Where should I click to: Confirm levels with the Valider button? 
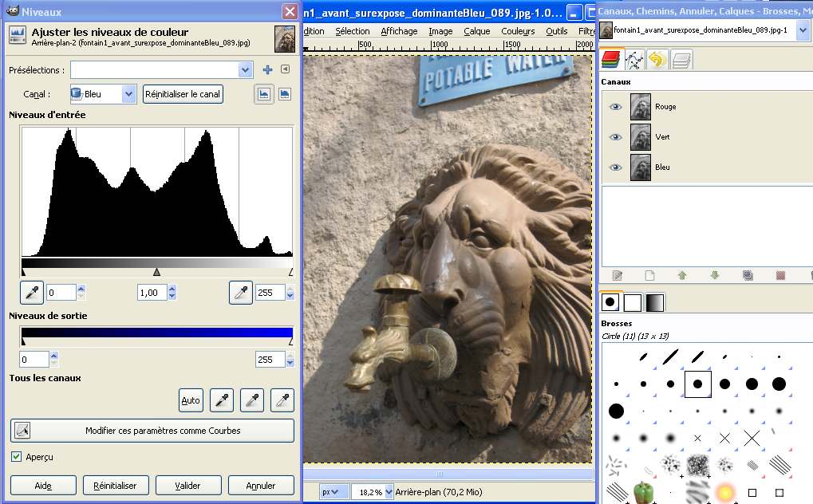[x=187, y=486]
